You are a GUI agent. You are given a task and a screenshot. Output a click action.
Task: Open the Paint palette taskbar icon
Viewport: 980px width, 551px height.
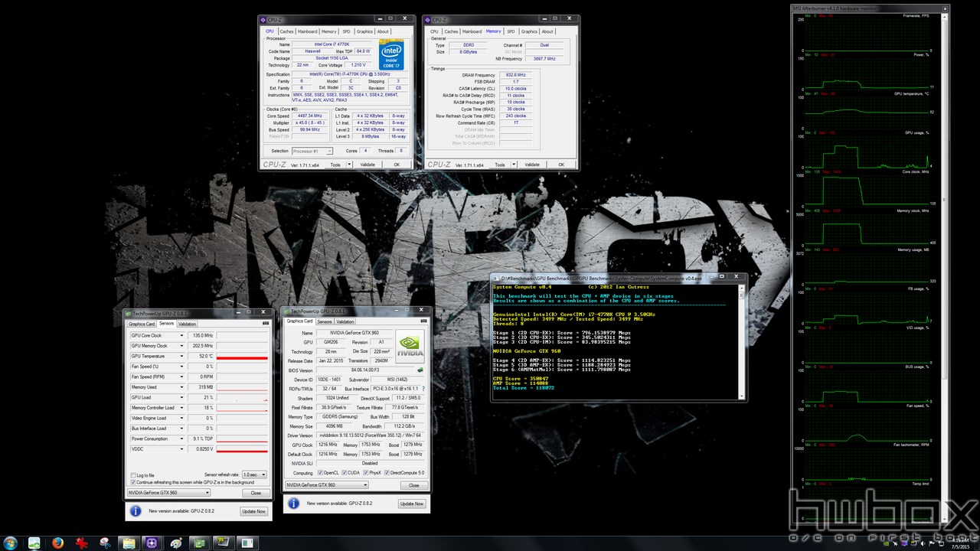click(x=175, y=543)
